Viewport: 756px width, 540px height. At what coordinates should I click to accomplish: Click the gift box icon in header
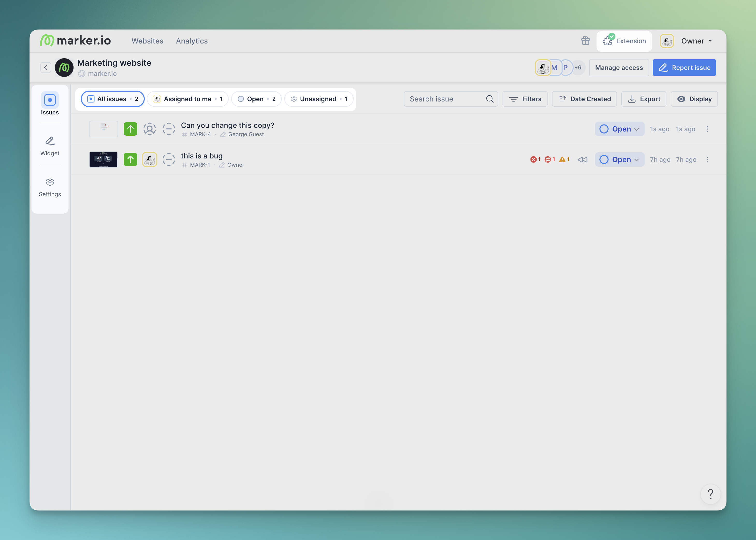(x=585, y=41)
